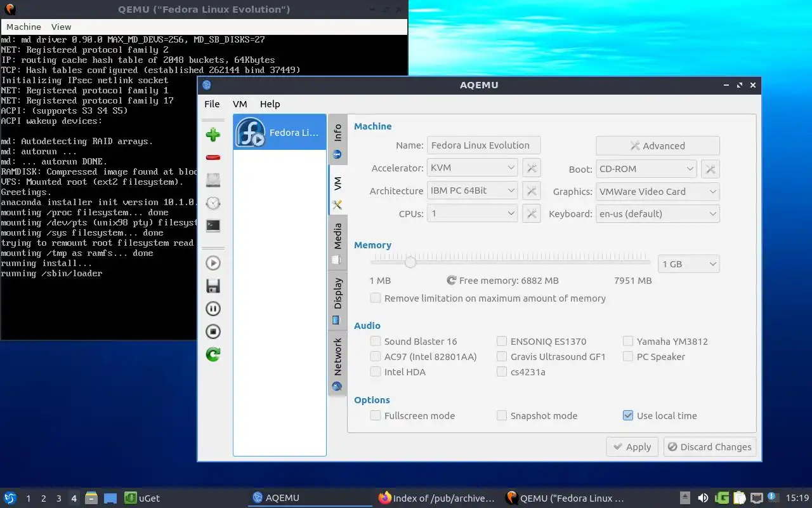Open Accelerator settings tool icon
The image size is (812, 508).
(x=532, y=168)
